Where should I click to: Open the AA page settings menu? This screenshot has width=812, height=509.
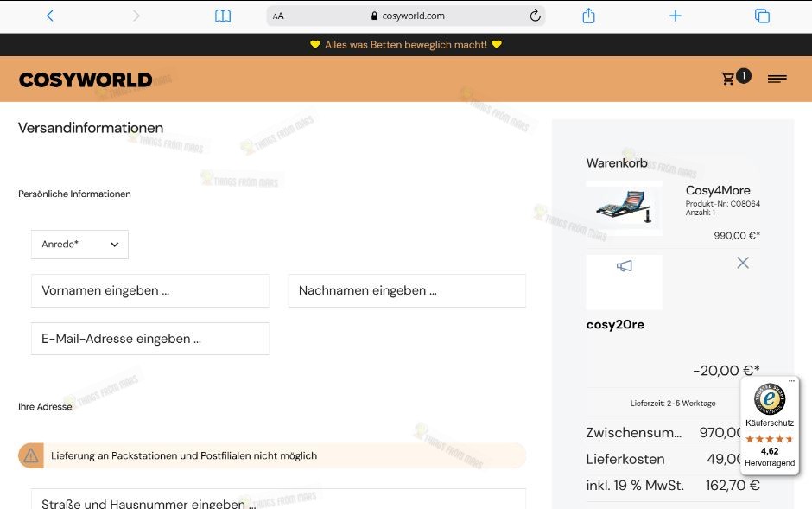[277, 16]
